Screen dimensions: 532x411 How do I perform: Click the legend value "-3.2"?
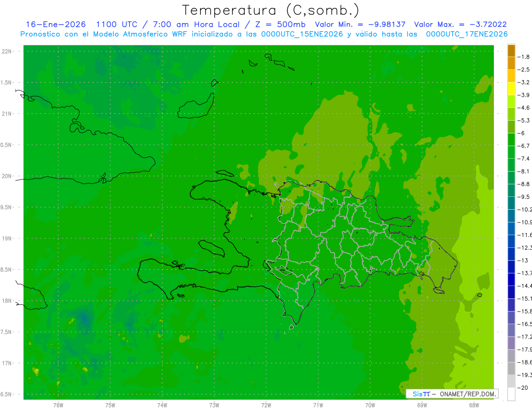point(524,82)
